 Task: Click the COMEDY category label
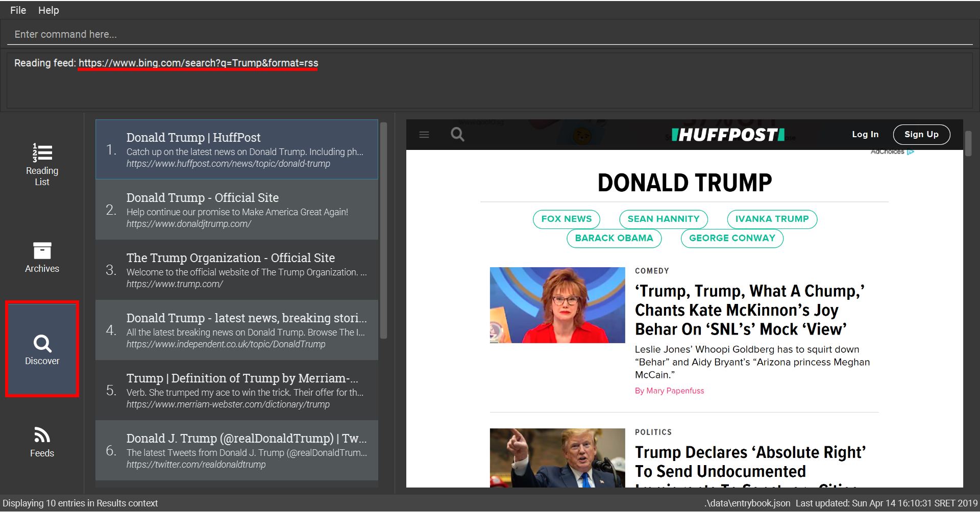[652, 271]
